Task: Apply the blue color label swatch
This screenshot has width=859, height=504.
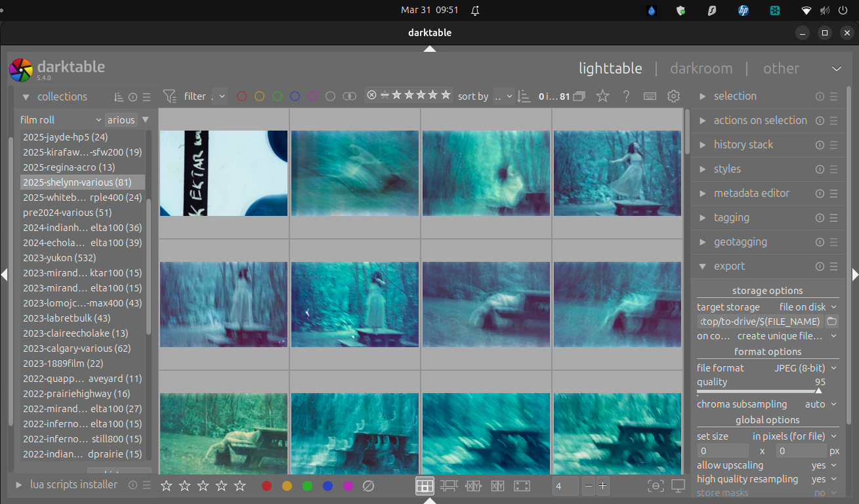Action: pos(327,486)
